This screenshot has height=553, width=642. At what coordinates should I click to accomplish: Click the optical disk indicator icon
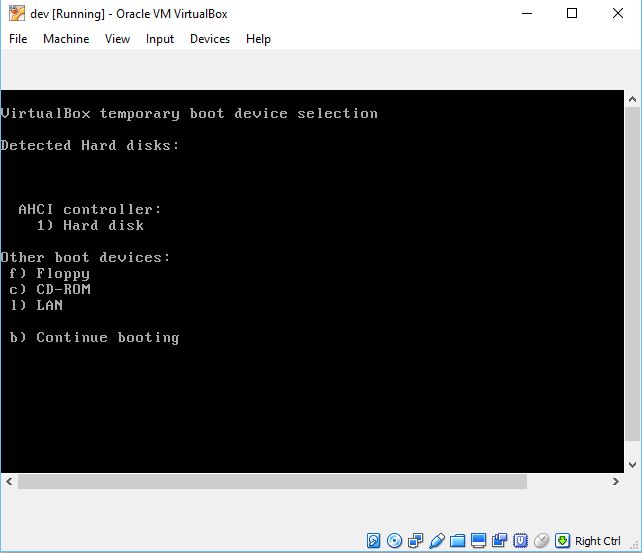click(394, 540)
